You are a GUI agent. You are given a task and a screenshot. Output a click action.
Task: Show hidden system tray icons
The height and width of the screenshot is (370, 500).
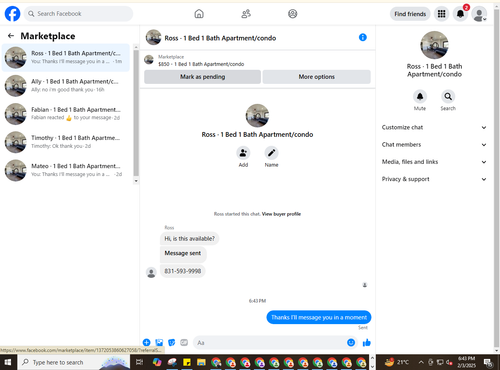(x=421, y=362)
